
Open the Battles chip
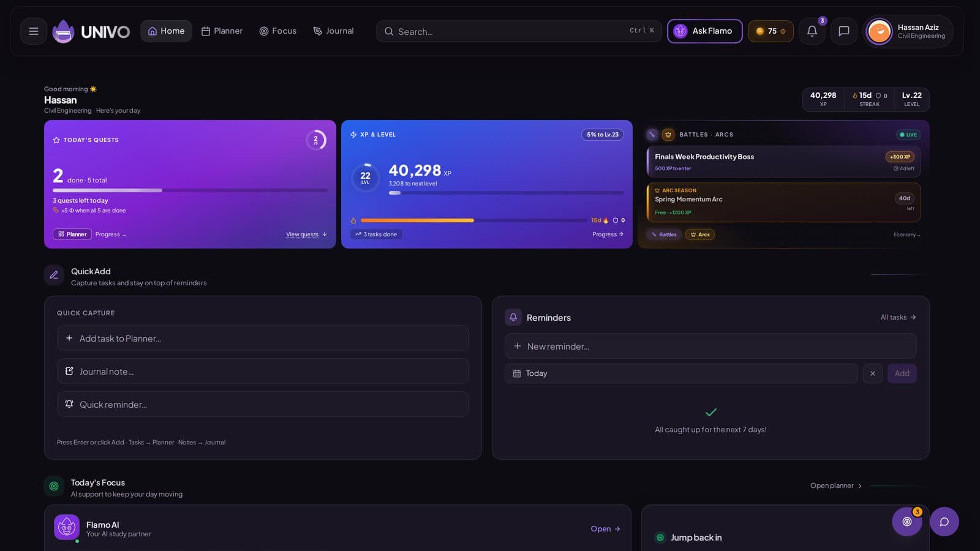664,234
